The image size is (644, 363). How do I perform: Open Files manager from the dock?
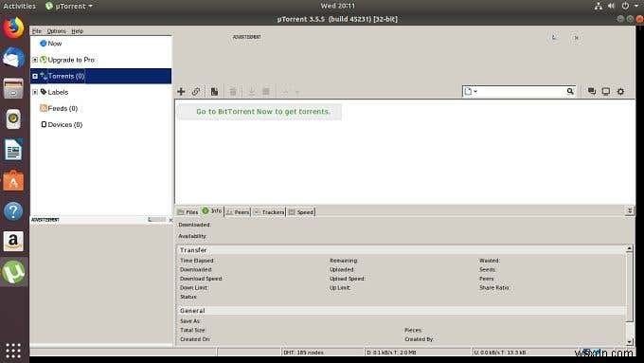coord(13,88)
